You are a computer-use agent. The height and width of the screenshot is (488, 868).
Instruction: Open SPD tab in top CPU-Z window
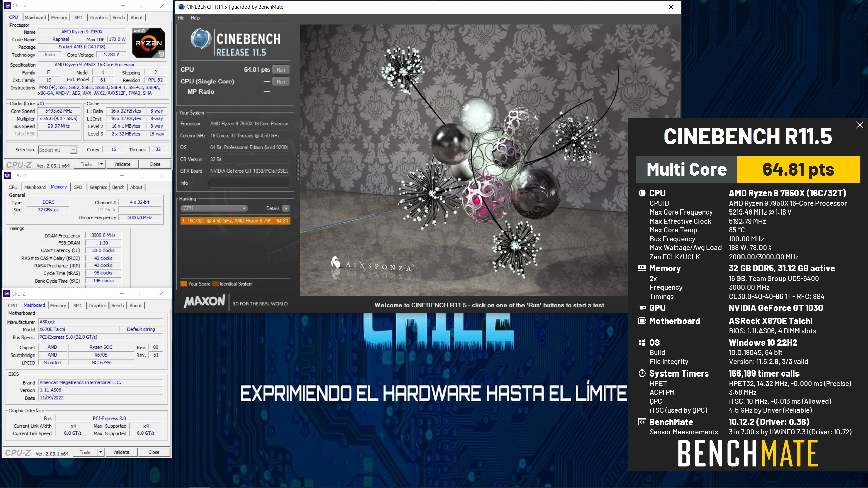coord(78,17)
